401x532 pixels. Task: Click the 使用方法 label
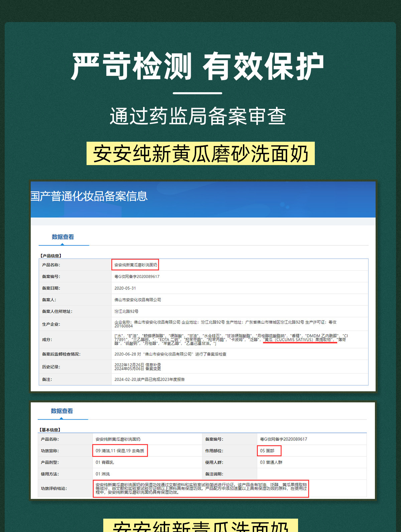(x=50, y=474)
